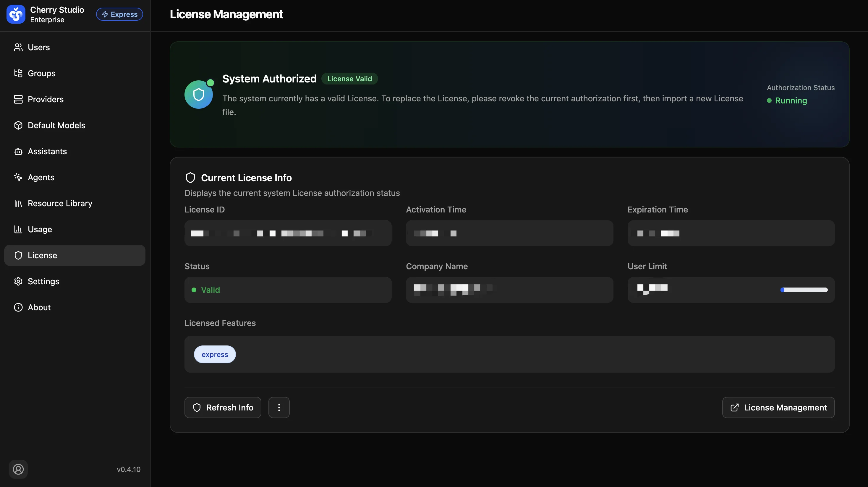The height and width of the screenshot is (487, 868).
Task: Click the Settings gear icon
Action: point(18,281)
